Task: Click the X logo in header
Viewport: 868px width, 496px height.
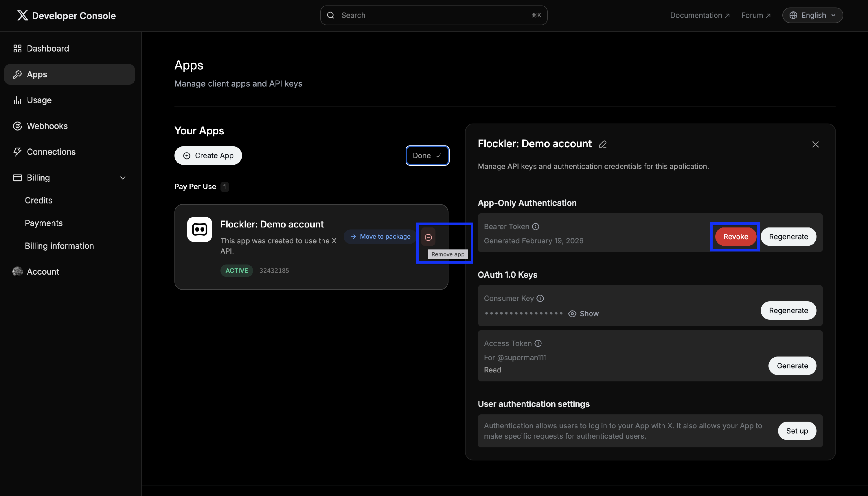Action: coord(23,15)
